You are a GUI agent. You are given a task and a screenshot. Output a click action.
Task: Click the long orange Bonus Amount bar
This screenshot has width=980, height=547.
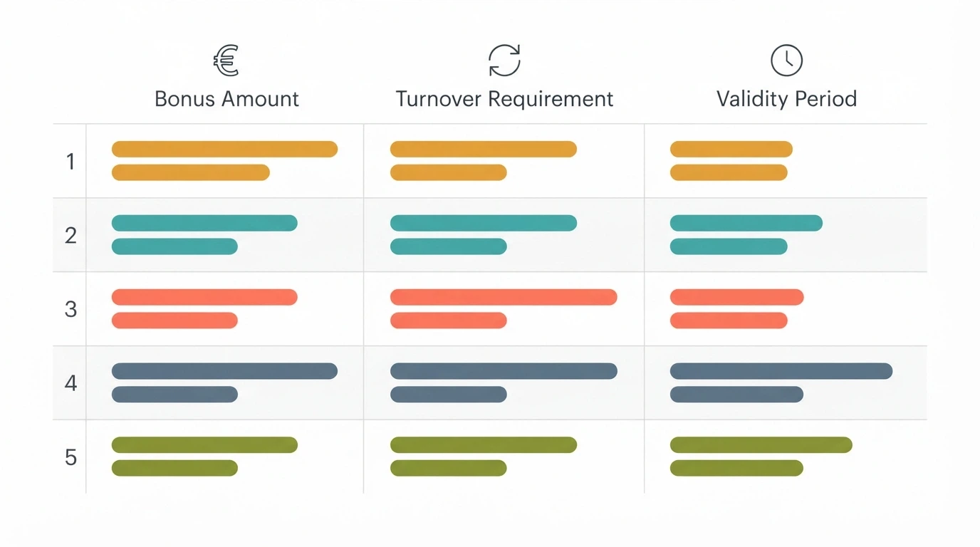(224, 149)
